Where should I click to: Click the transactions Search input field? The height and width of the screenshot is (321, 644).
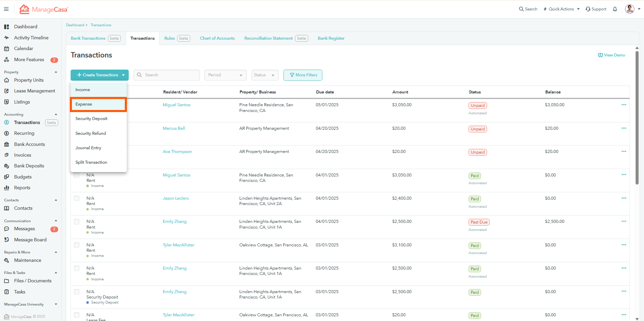coord(167,75)
